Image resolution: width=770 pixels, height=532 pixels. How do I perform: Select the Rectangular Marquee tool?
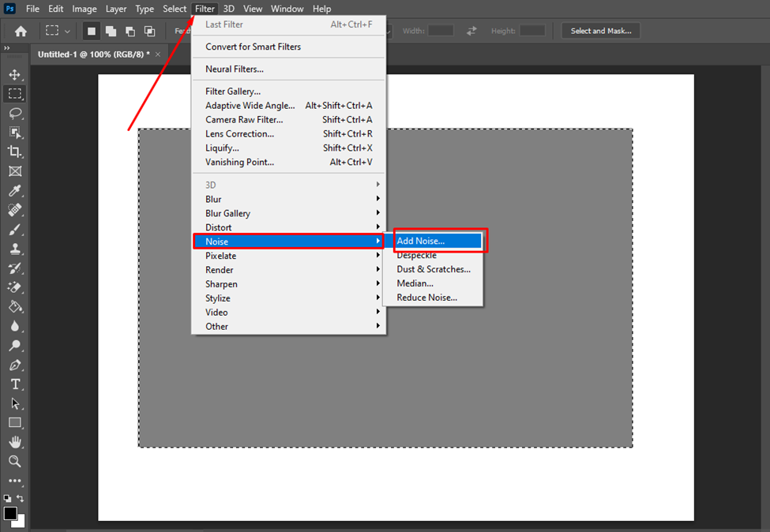(x=15, y=94)
